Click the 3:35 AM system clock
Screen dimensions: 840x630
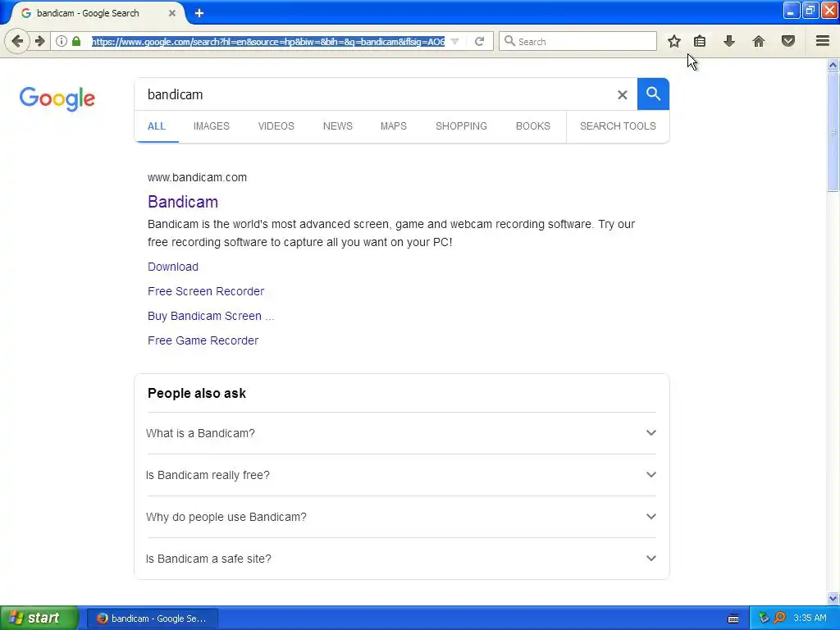(810, 618)
